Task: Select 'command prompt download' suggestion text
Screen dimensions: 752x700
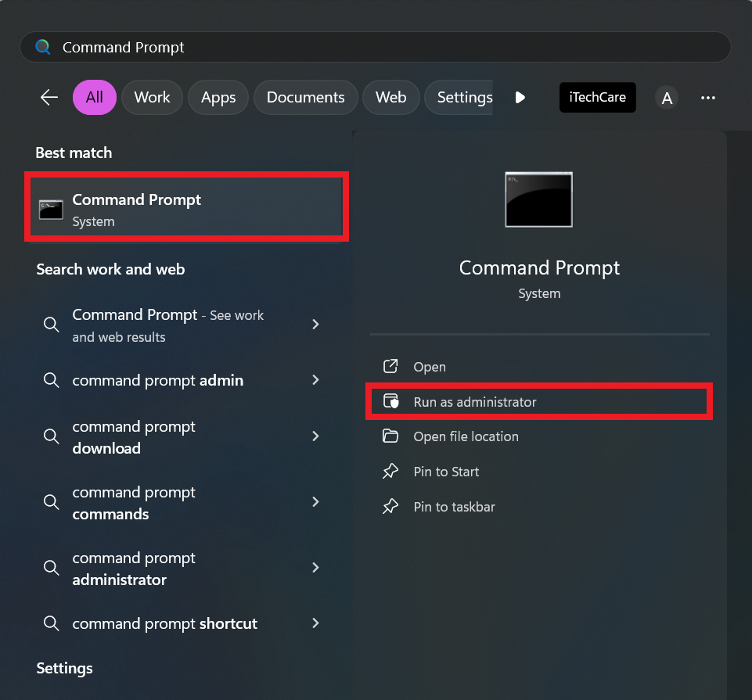Action: pyautogui.click(x=134, y=437)
